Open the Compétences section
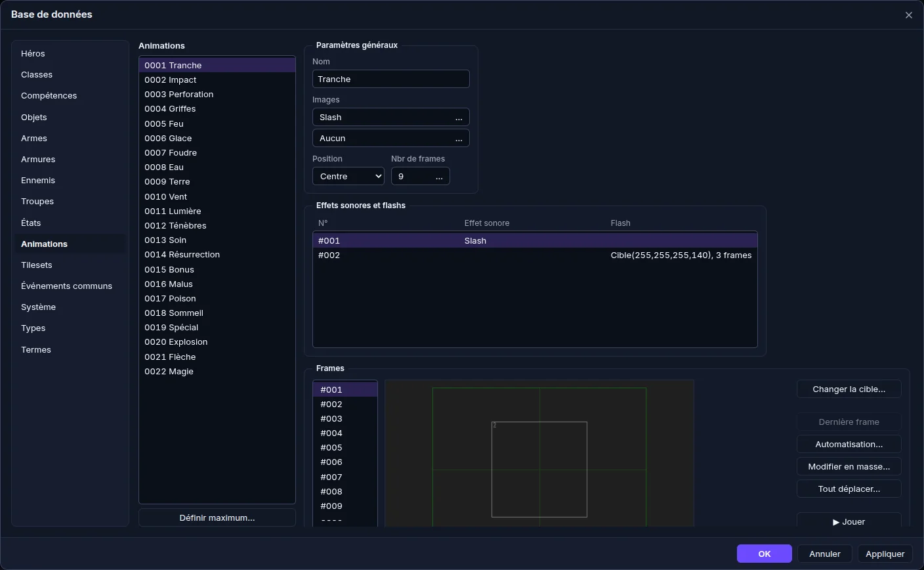 [70, 95]
